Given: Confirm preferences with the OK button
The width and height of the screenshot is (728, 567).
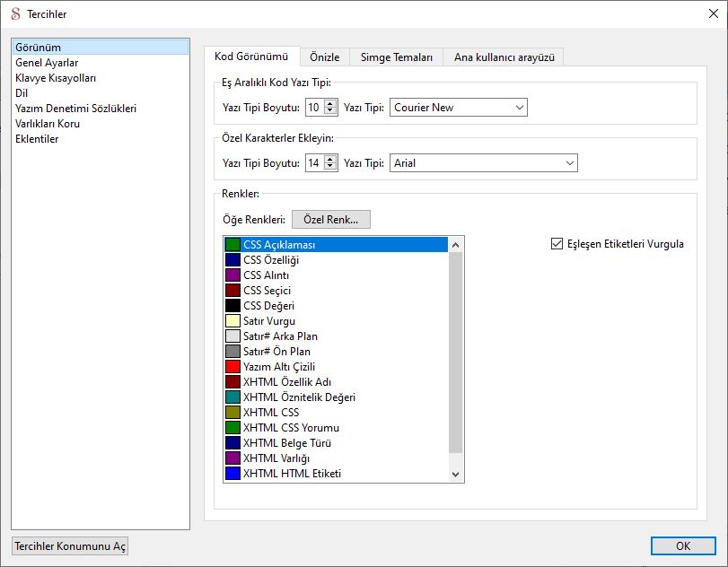Looking at the screenshot, I should click(683, 546).
